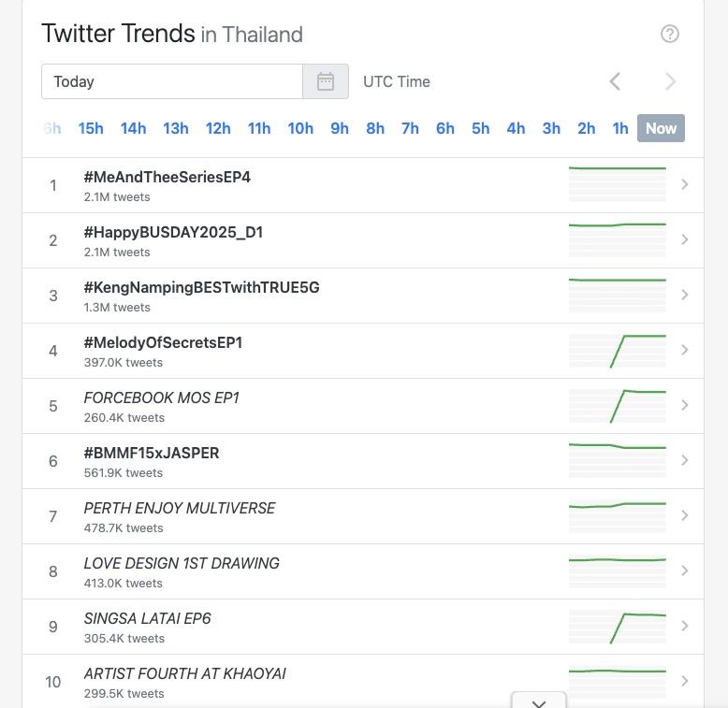Go to previous day arrow
The width and height of the screenshot is (728, 708).
[x=615, y=81]
